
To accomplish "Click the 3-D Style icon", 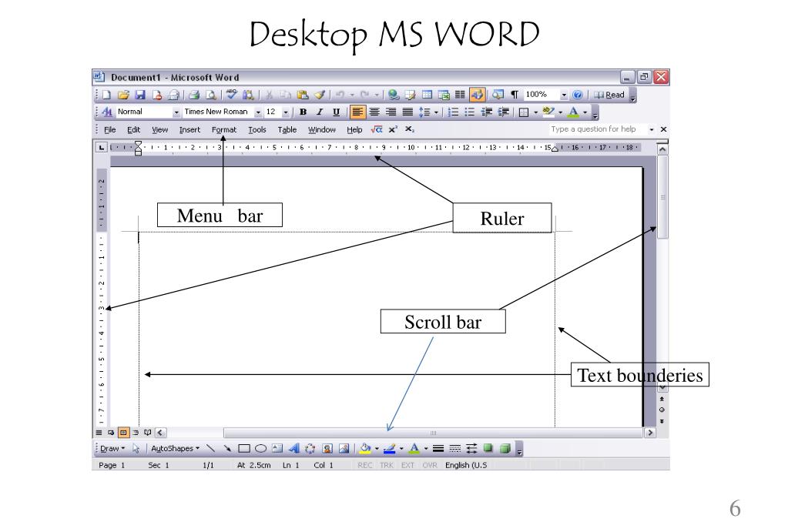I will (x=505, y=448).
